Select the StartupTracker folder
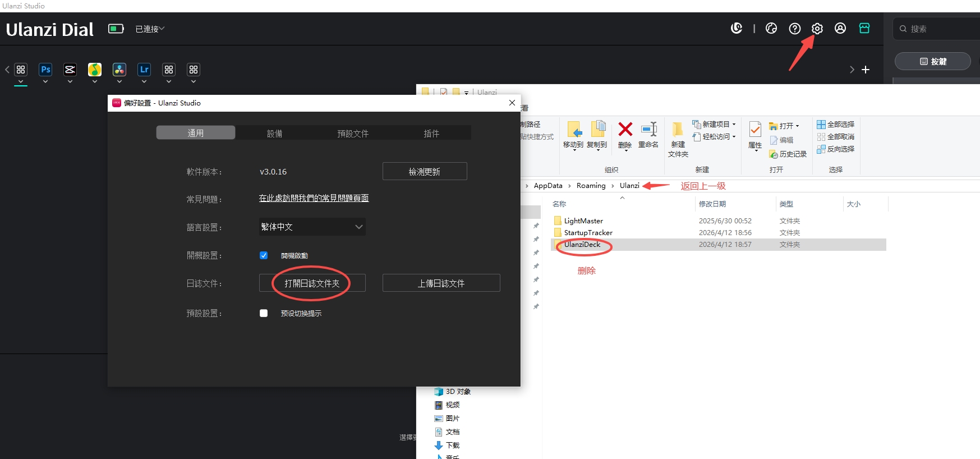This screenshot has width=980, height=459. point(588,233)
